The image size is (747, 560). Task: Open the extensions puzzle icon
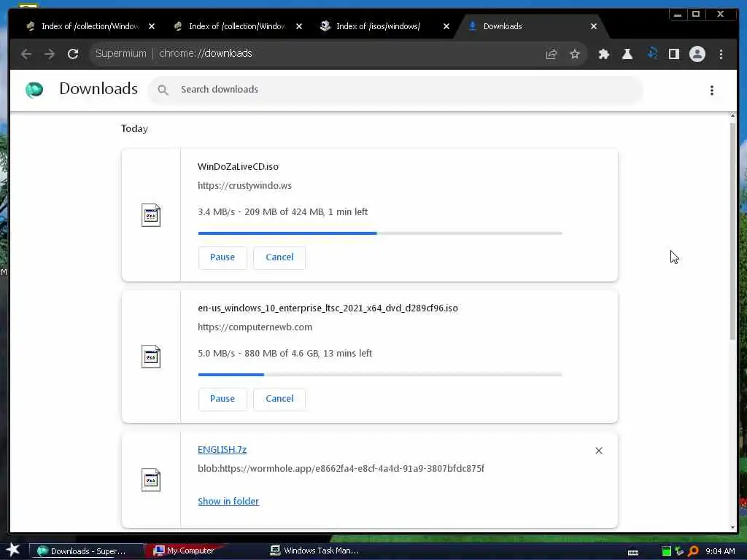point(603,54)
